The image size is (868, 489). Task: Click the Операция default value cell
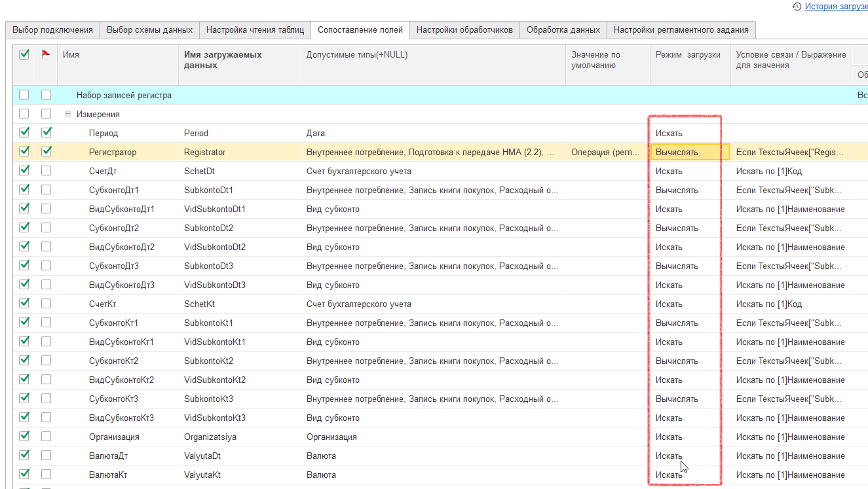(x=608, y=152)
